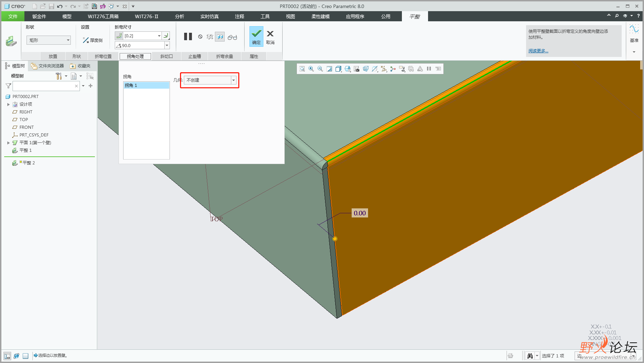Expand the 设计项 tree node
The height and width of the screenshot is (363, 644).
pos(8,104)
